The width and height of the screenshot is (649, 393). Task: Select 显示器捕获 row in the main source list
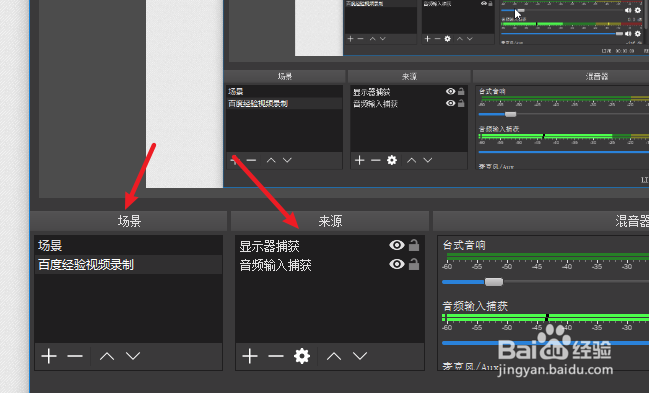[330, 246]
